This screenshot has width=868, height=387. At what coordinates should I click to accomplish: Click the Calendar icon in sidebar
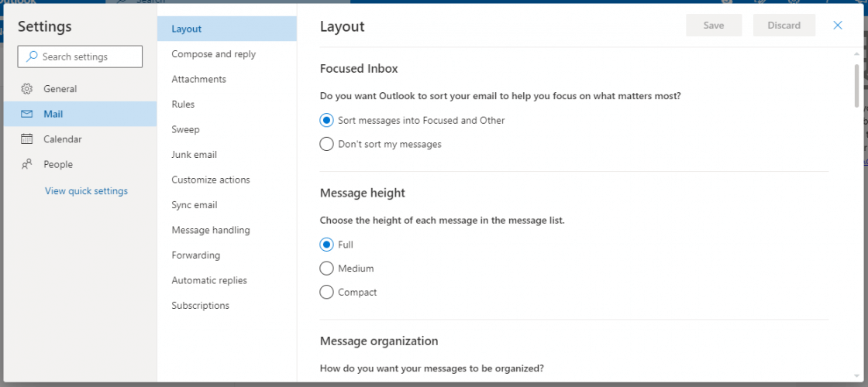click(26, 139)
